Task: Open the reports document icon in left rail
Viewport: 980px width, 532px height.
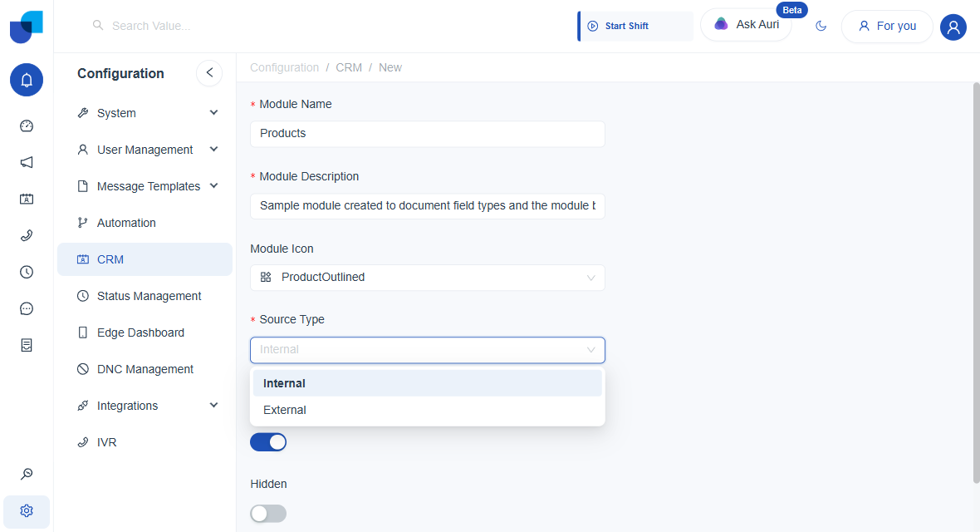Action: 27,345
